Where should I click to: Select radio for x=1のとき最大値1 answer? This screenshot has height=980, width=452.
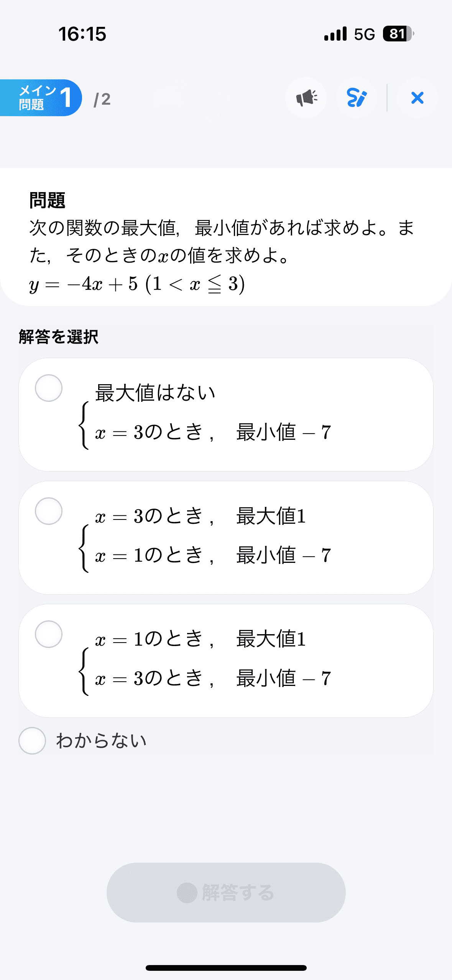(49, 634)
